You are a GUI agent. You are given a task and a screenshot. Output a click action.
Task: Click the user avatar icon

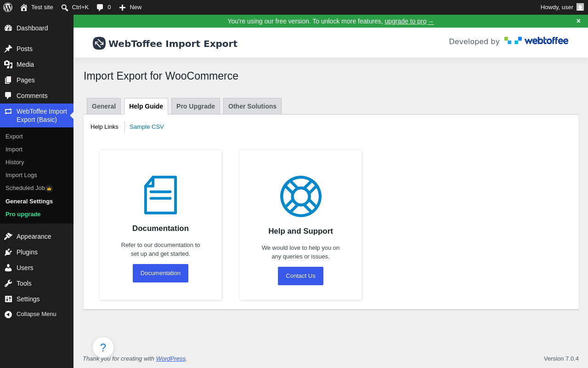(580, 7)
